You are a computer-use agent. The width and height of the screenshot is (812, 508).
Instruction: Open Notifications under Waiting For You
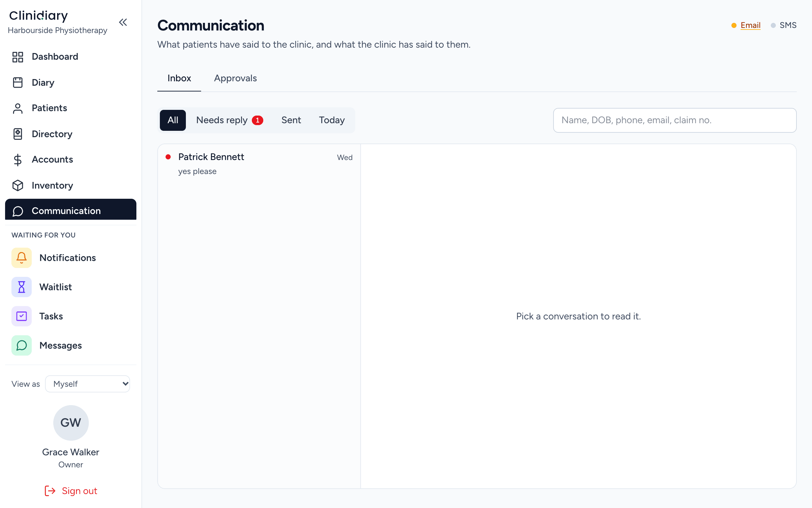tap(70, 258)
